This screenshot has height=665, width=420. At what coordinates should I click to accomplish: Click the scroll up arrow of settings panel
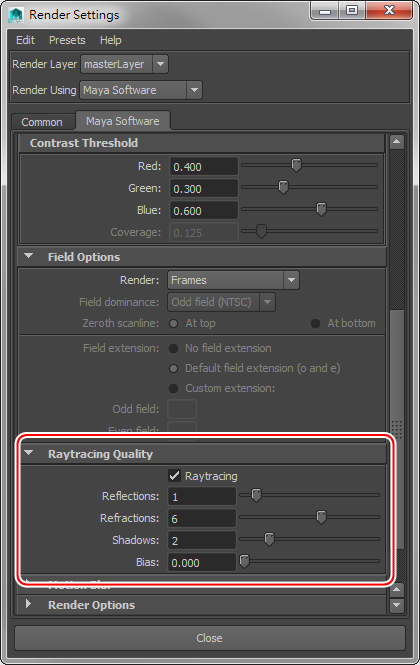pos(397,142)
